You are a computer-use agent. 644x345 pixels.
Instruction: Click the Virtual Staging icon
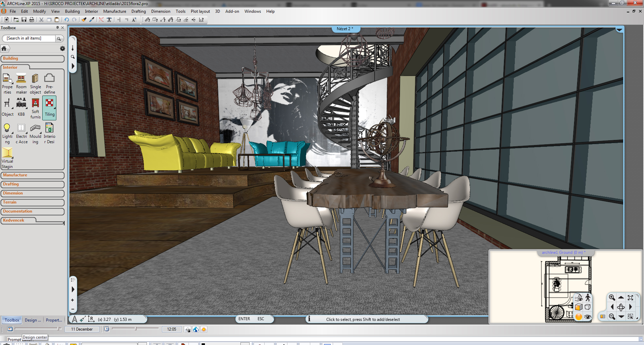pos(7,158)
